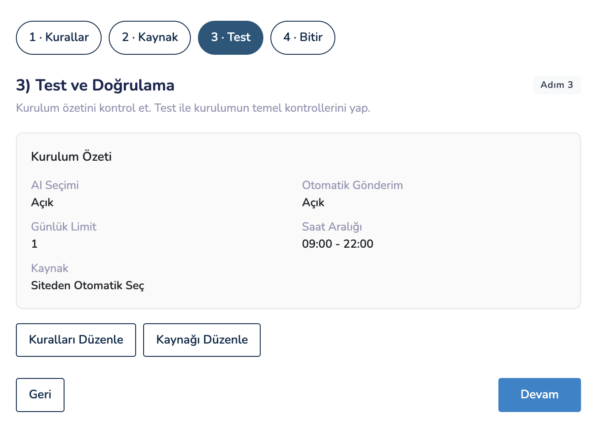
Task: Go to the 1 · Kurallar step
Action: [59, 38]
